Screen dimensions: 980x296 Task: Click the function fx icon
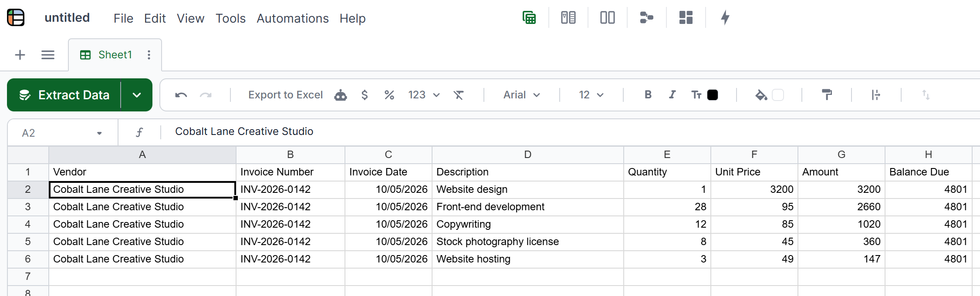139,132
